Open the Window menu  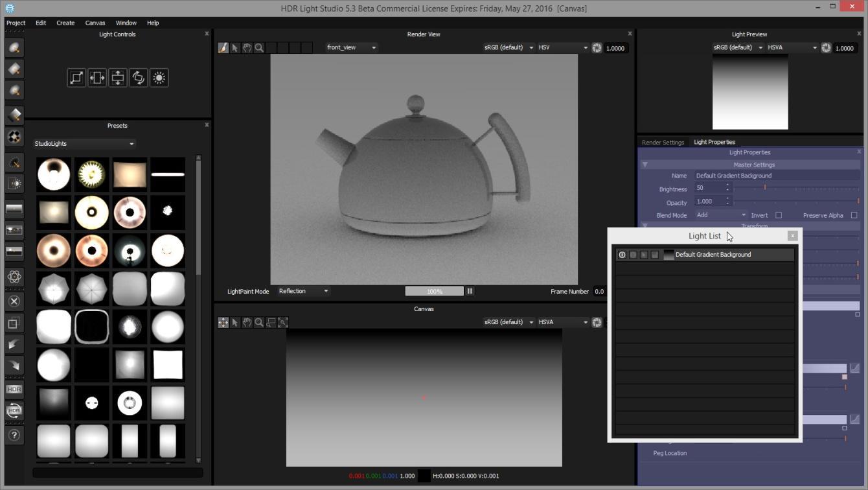(x=126, y=23)
